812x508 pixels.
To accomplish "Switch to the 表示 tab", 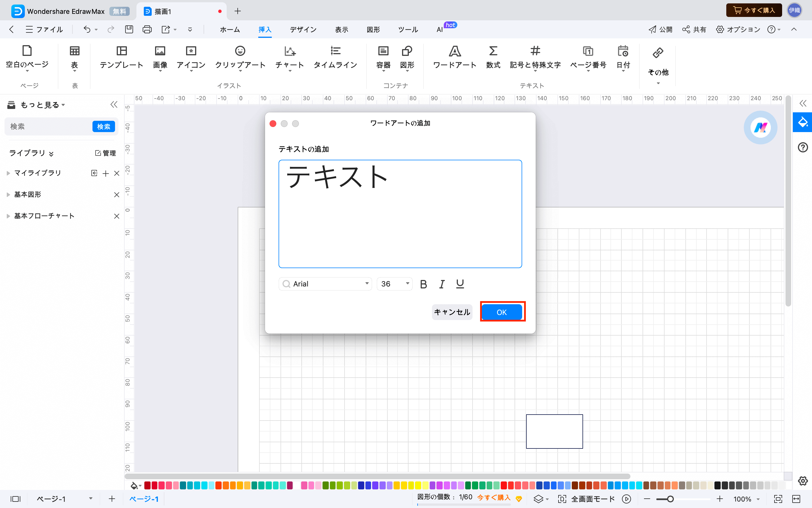I will pyautogui.click(x=342, y=30).
